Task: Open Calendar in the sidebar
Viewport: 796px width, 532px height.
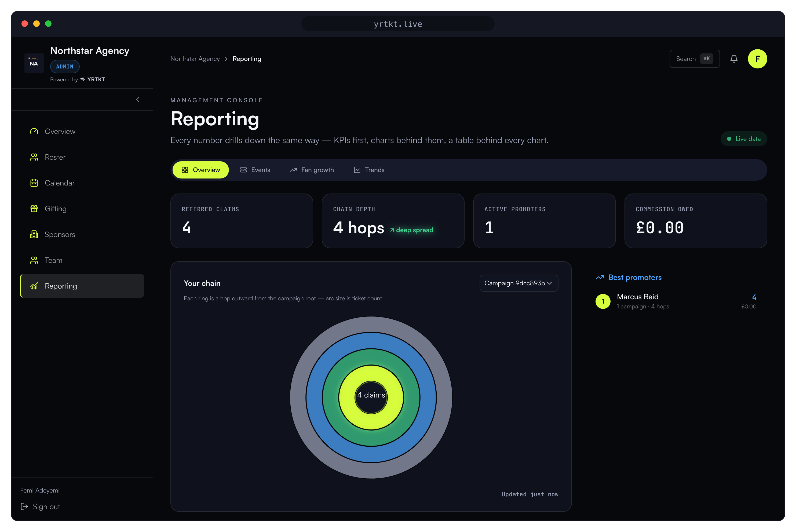Action: [82, 183]
